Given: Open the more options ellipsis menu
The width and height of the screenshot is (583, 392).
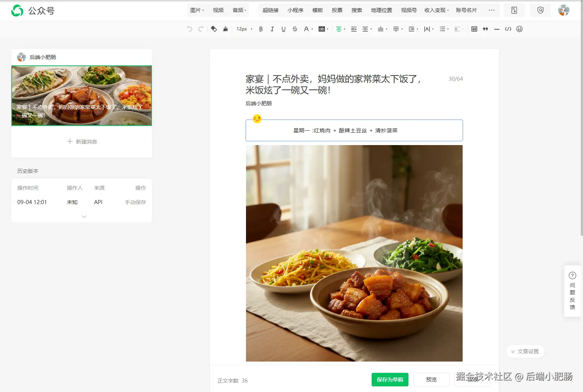Looking at the screenshot, I should coord(491,10).
